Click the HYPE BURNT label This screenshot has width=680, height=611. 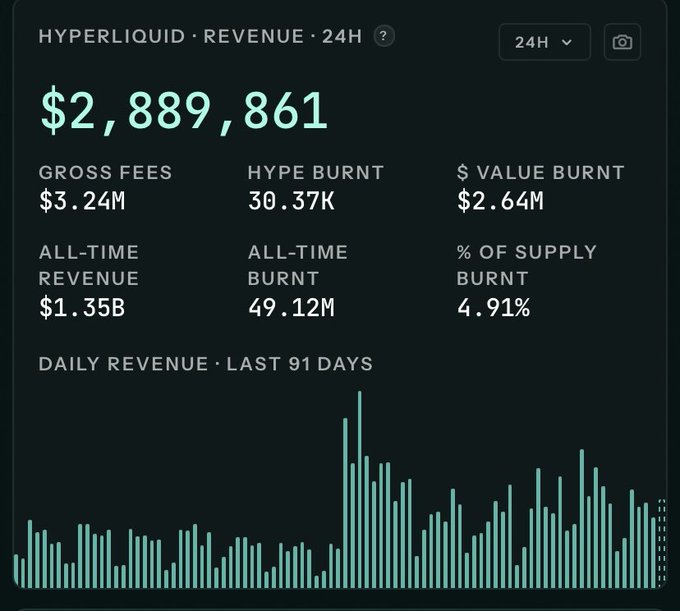coord(316,172)
